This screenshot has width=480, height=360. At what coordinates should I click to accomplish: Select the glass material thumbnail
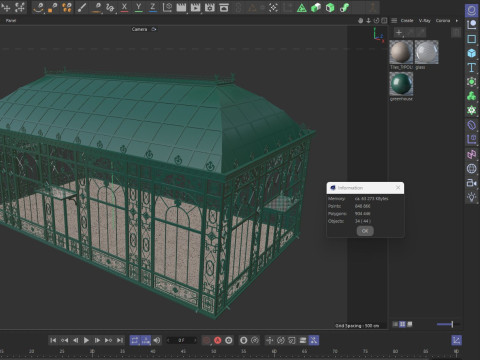click(x=427, y=52)
